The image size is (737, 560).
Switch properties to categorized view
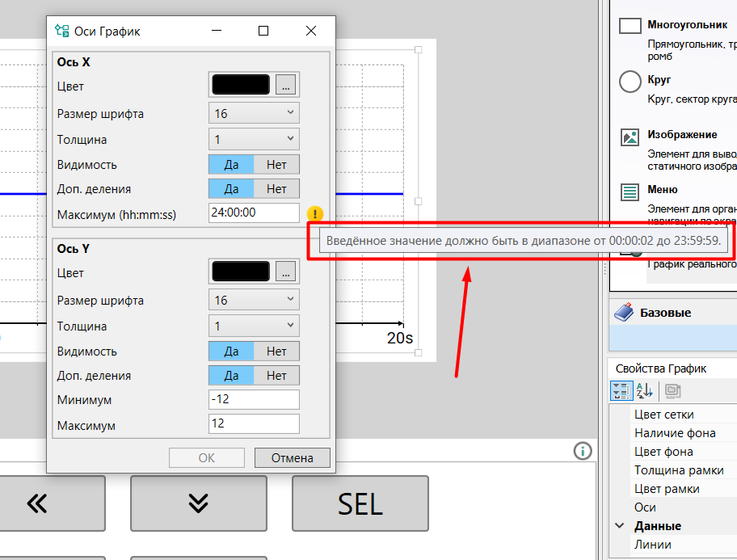(x=621, y=391)
